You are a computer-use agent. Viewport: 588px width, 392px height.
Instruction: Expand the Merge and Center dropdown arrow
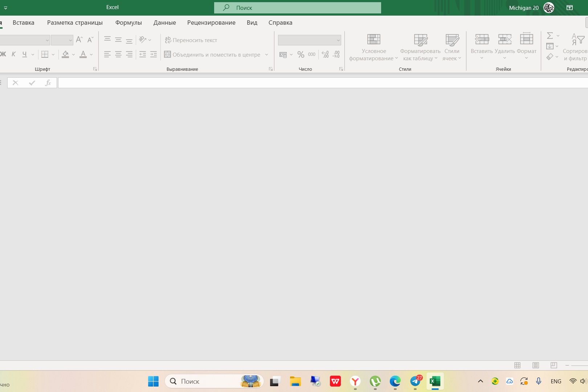pos(266,55)
